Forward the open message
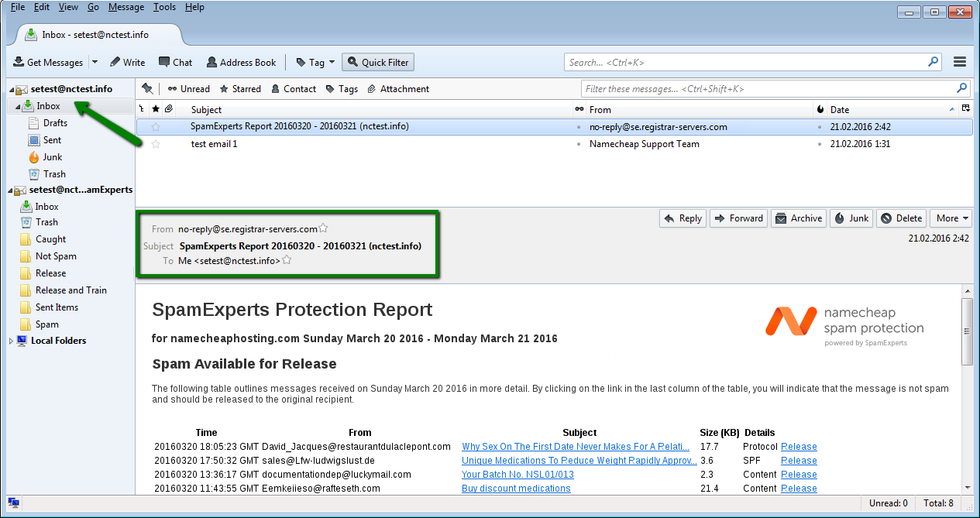Image resolution: width=980 pixels, height=518 pixels. 738,218
